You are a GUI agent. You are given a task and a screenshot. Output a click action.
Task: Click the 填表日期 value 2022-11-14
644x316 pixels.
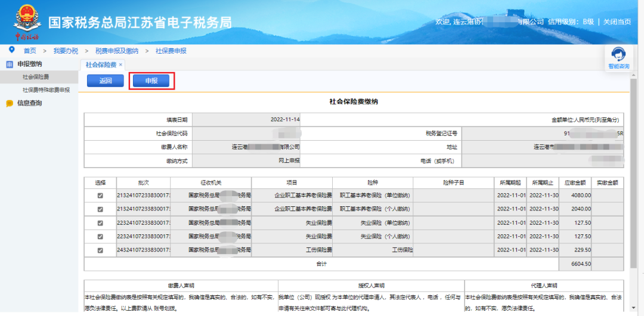point(285,120)
